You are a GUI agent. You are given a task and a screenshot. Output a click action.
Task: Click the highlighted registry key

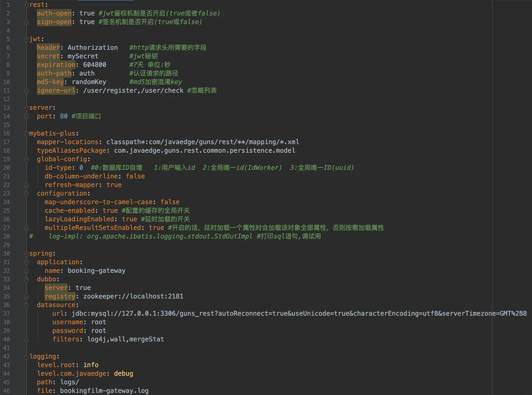coord(60,297)
